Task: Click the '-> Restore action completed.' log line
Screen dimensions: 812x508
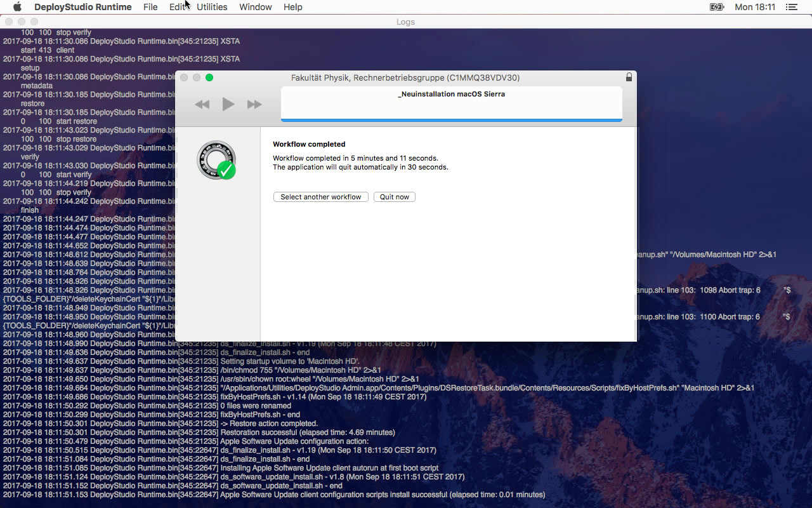Action: (x=160, y=424)
